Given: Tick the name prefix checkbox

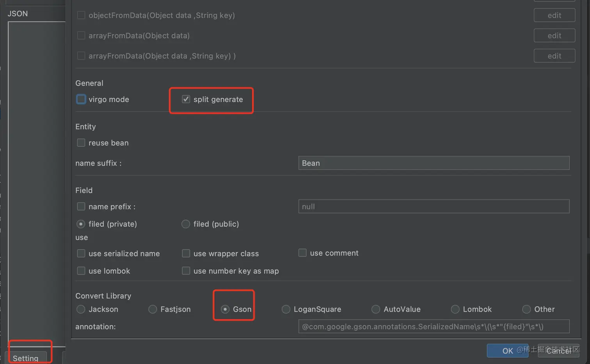Looking at the screenshot, I should (x=81, y=206).
